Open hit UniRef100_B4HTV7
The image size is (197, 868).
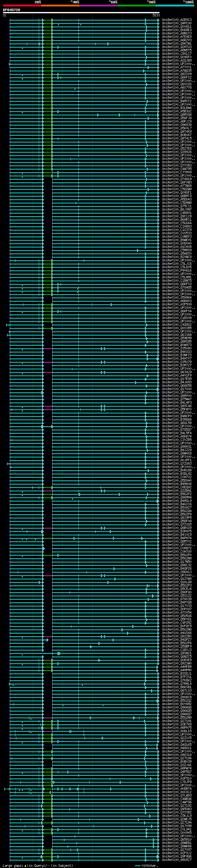[177, 358]
